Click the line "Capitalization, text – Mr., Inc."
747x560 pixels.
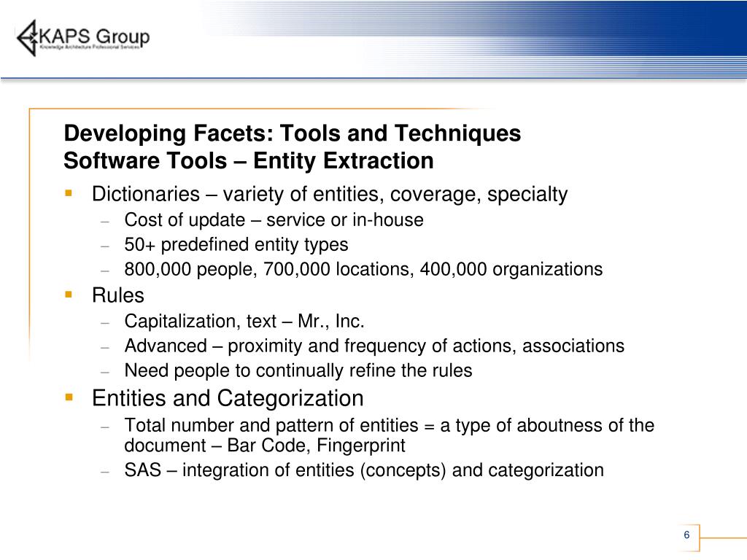click(244, 322)
